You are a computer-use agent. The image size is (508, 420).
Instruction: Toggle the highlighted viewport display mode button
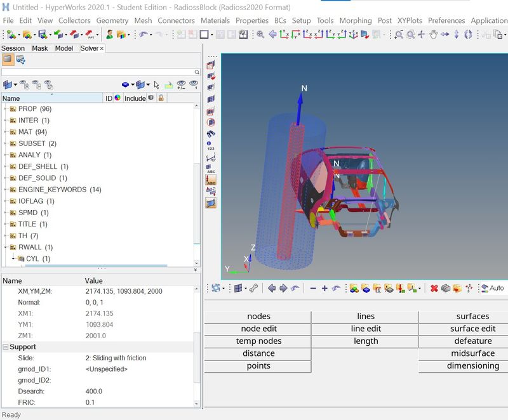[x=211, y=204]
